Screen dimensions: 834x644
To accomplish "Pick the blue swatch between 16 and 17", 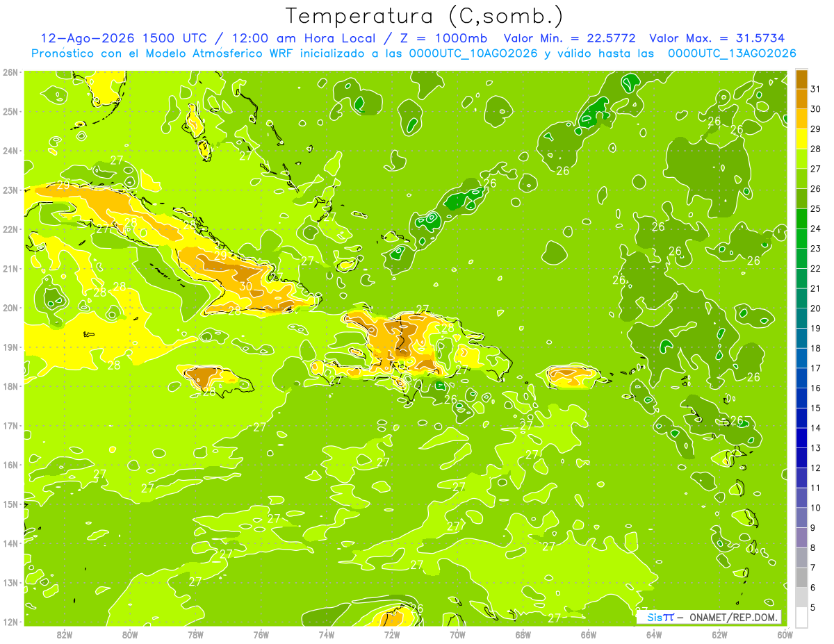I will point(801,378).
